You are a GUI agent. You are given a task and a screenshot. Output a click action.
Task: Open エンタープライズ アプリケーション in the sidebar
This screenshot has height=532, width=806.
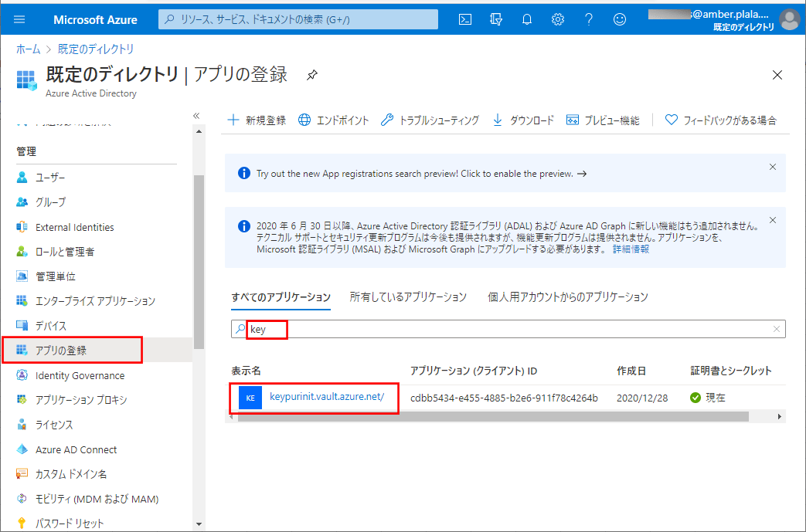(x=96, y=301)
